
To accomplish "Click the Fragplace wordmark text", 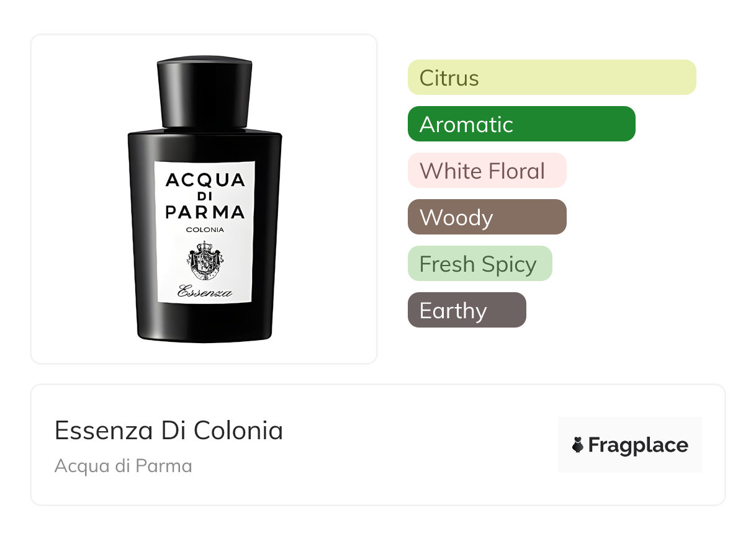I will [x=638, y=445].
